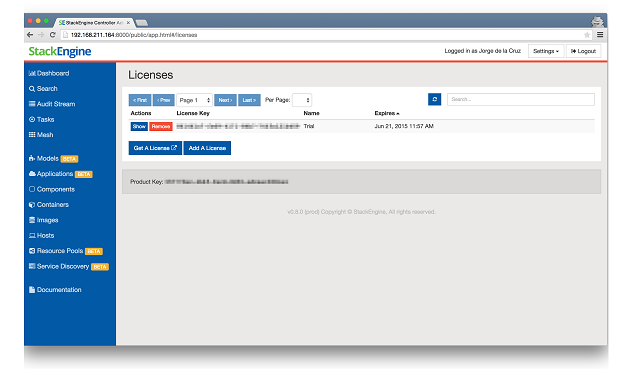
Task: Click the browser address bar
Action: [325, 35]
